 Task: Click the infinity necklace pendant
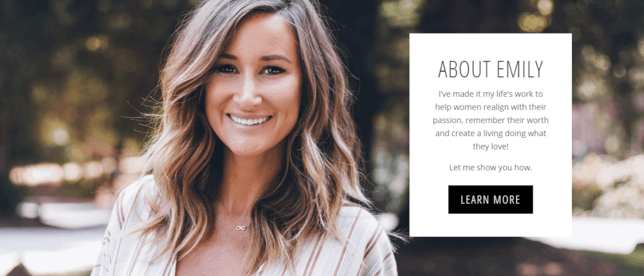243,227
